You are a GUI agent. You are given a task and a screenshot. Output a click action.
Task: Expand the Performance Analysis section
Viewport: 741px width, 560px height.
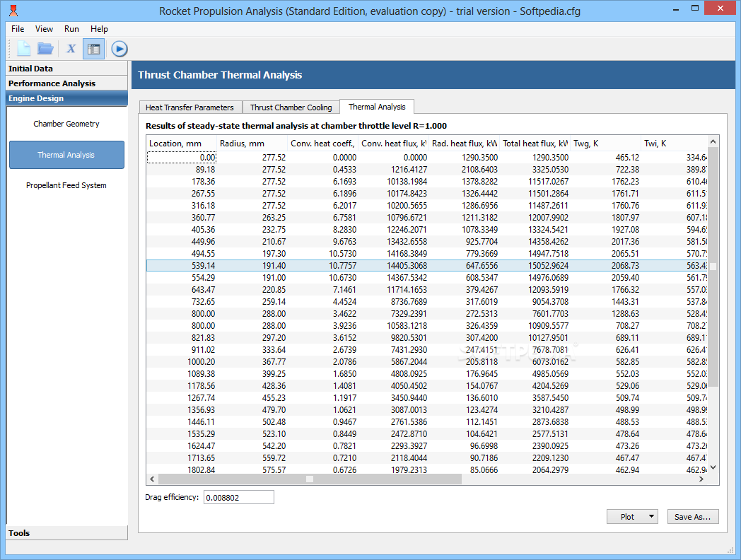(x=66, y=83)
